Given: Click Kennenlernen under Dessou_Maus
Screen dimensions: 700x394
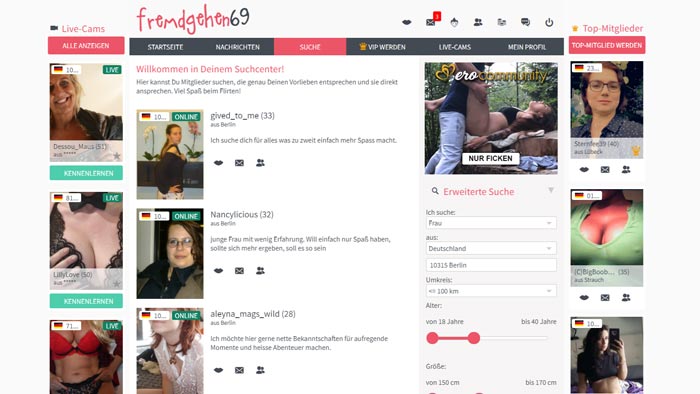Looking at the screenshot, I should 86,173.
